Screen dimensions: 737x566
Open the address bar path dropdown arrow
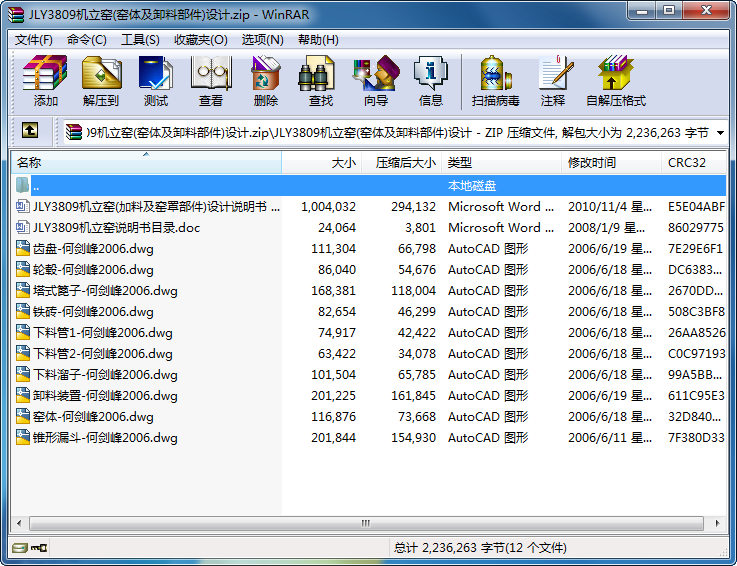pos(720,133)
